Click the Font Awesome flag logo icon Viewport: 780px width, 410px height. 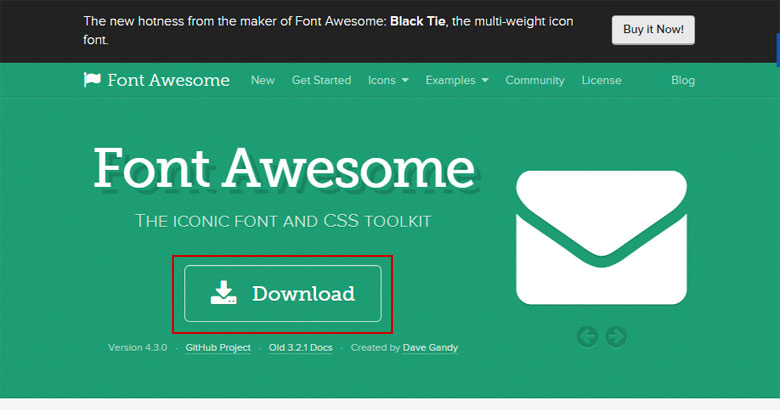(92, 80)
